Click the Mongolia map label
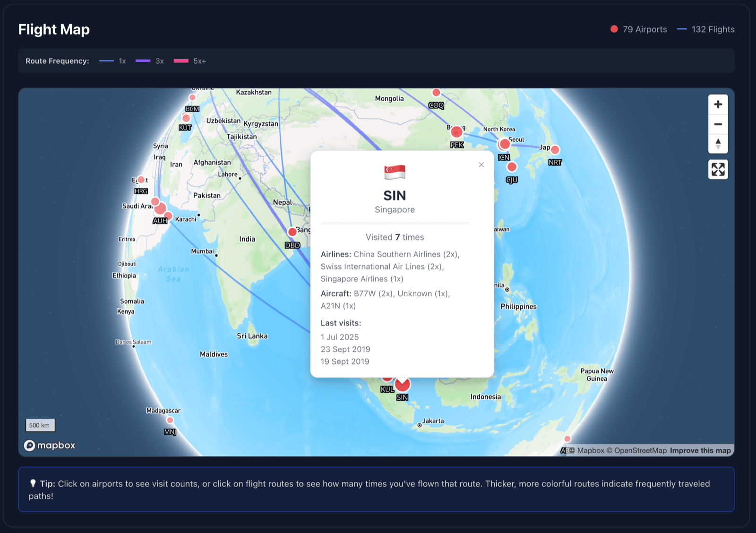 point(389,99)
